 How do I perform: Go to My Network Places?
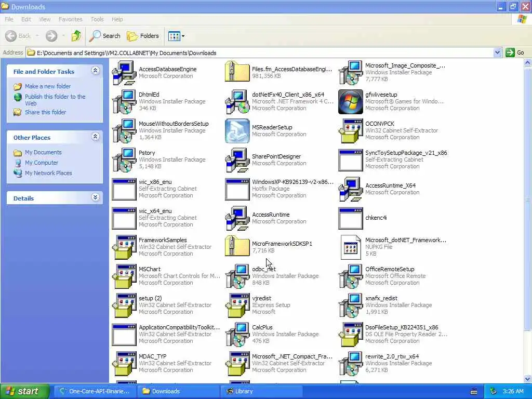[x=48, y=173]
